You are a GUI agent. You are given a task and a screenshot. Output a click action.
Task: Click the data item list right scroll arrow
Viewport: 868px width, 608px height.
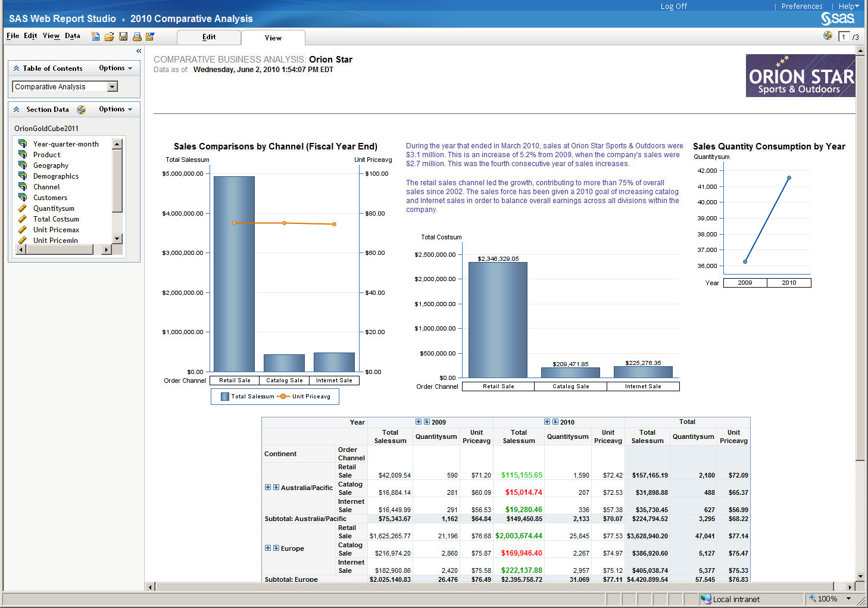(107, 250)
